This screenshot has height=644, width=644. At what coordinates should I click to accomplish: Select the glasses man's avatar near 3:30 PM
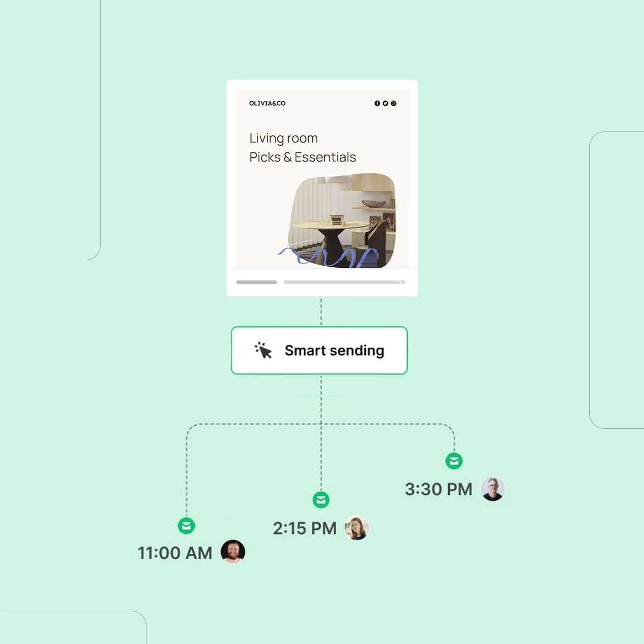coord(492,489)
